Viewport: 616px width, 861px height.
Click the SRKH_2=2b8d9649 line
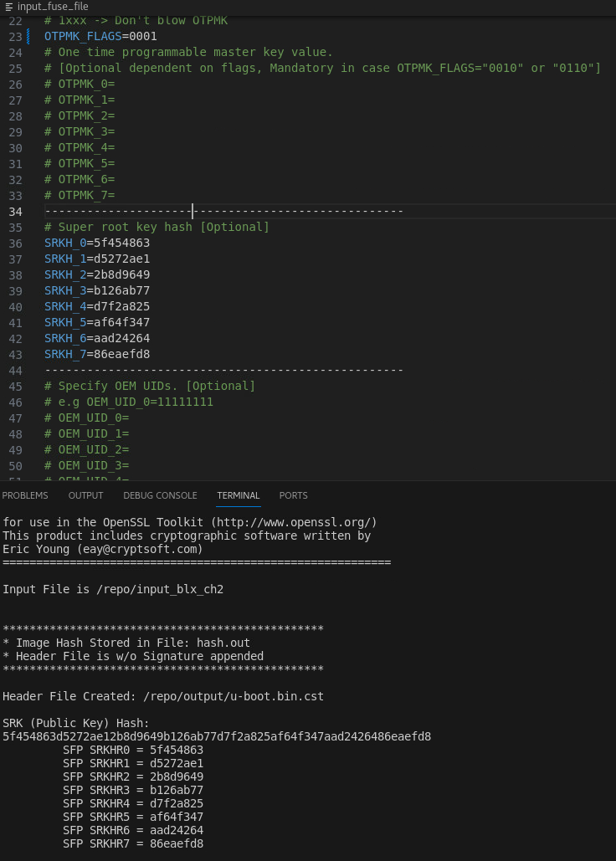click(97, 274)
